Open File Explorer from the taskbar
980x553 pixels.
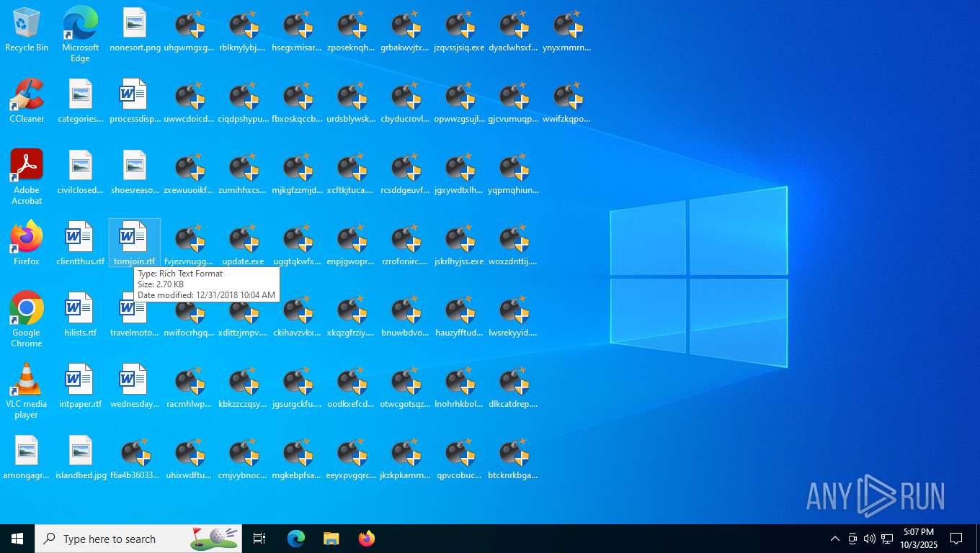pos(331,539)
